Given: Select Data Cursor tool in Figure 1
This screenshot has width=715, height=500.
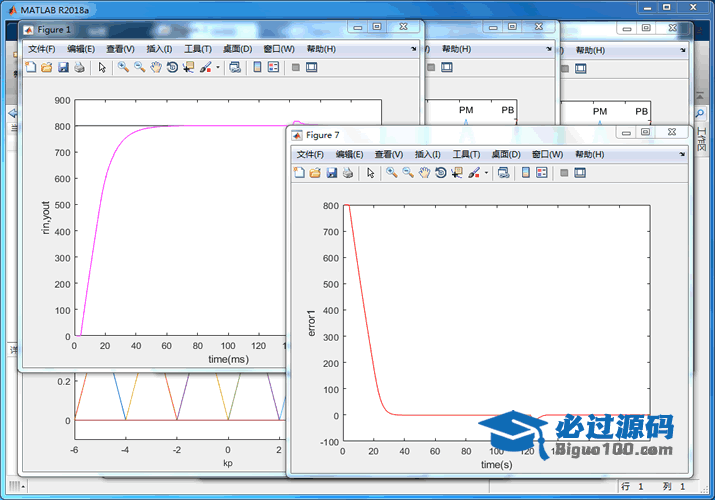Looking at the screenshot, I should click(x=188, y=67).
